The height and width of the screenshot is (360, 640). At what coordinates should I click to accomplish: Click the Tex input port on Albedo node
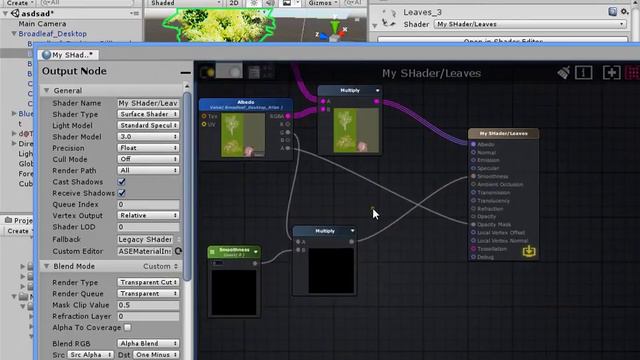[204, 116]
